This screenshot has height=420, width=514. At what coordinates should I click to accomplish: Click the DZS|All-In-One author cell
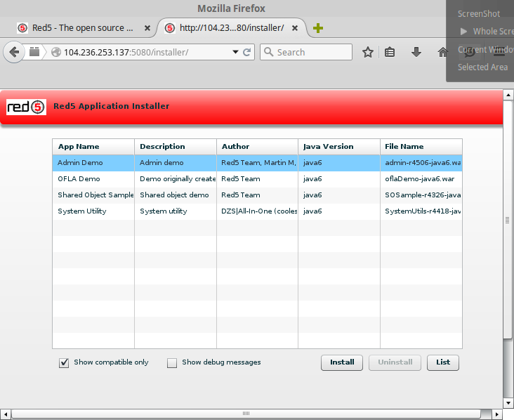[257, 211]
